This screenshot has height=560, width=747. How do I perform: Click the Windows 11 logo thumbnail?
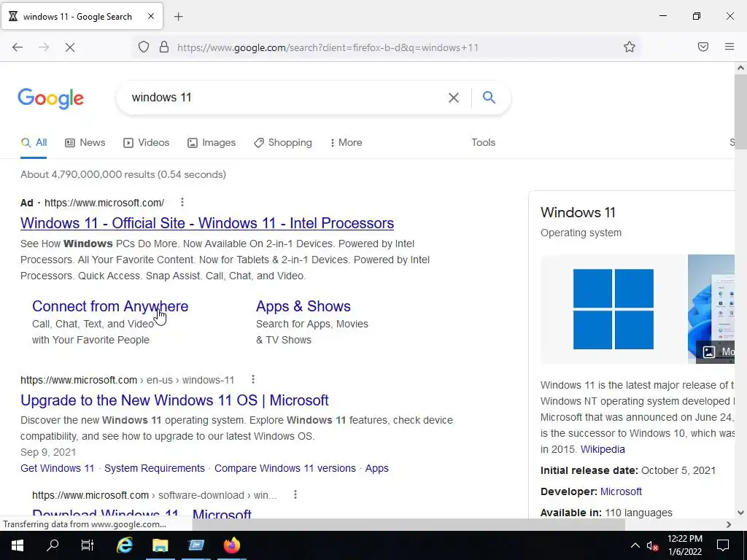click(613, 309)
